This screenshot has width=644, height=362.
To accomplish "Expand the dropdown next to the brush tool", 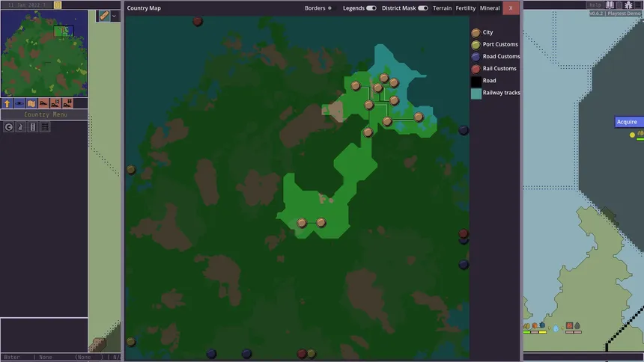I will pyautogui.click(x=114, y=16).
